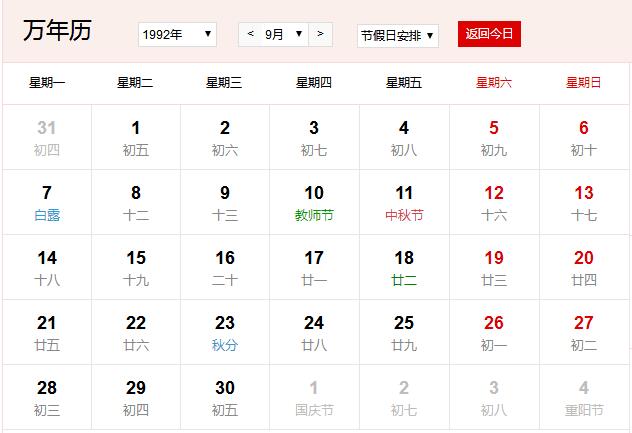Select September 10 教师节 cell
This screenshot has width=632, height=433.
pyautogui.click(x=314, y=202)
